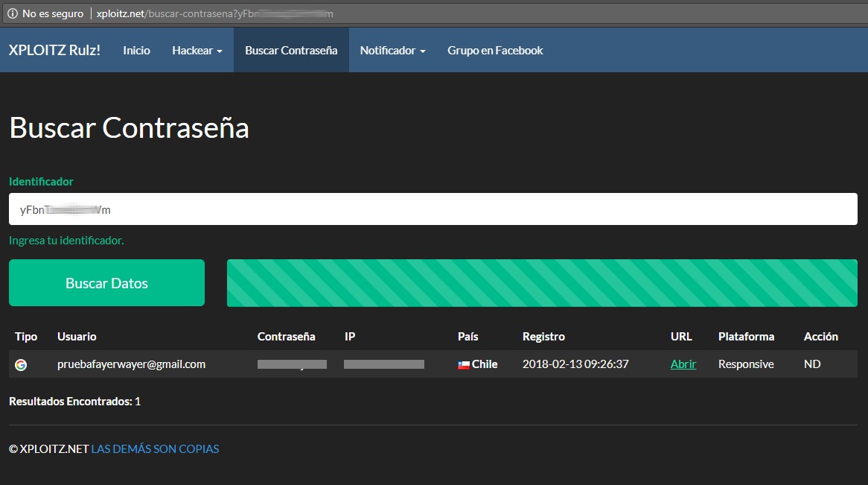Click the site info icon in address bar

coord(12,13)
